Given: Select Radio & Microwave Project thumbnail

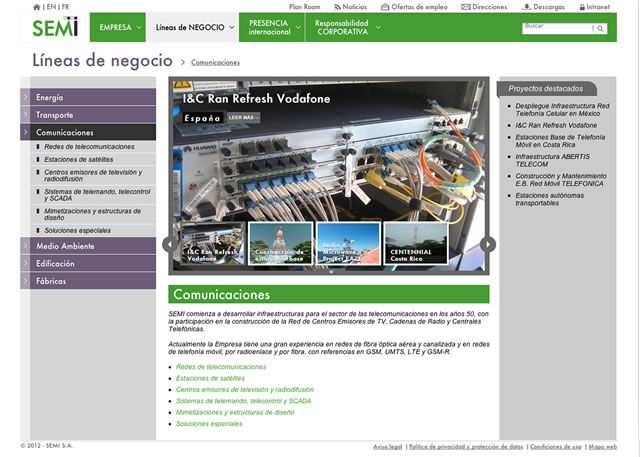Looking at the screenshot, I should (x=349, y=243).
